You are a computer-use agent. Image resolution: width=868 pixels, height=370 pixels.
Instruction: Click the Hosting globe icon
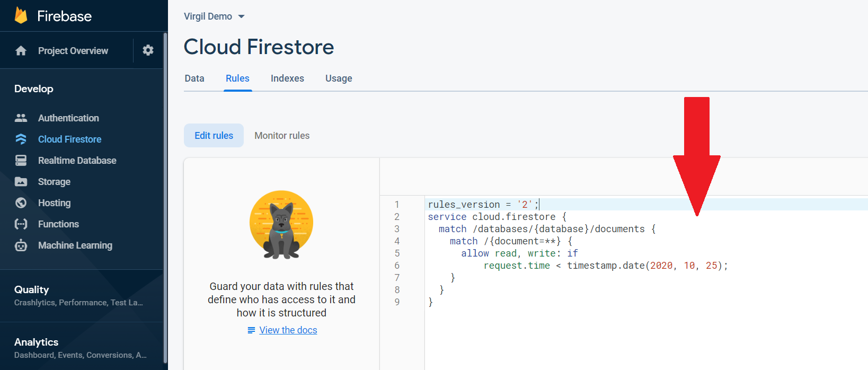21,202
